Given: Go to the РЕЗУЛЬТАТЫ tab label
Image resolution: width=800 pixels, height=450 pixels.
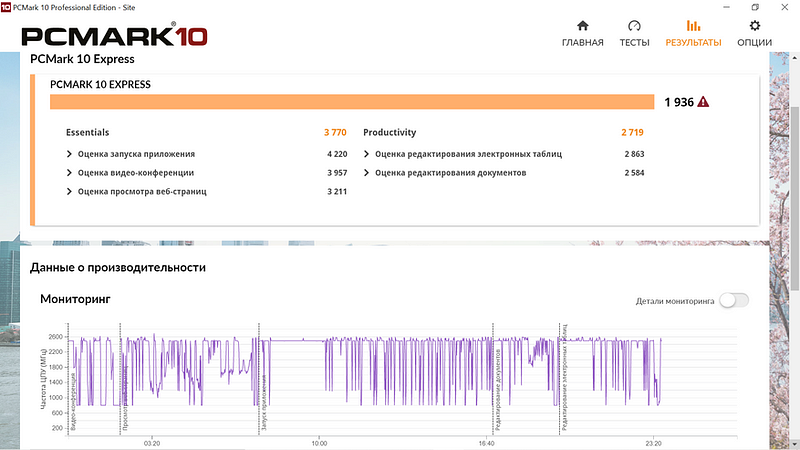Looking at the screenshot, I should click(x=693, y=42).
